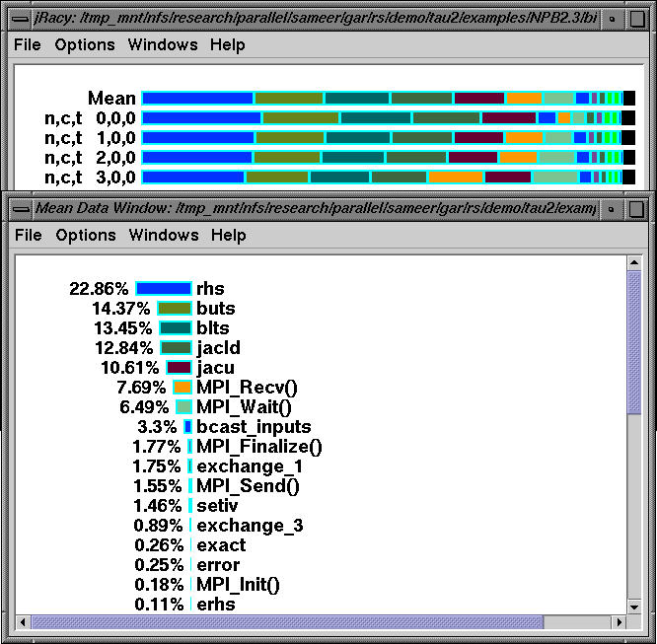Viewport: 657px width, 644px height.
Task: Click the 14.37% value next to buts
Action: (x=121, y=309)
